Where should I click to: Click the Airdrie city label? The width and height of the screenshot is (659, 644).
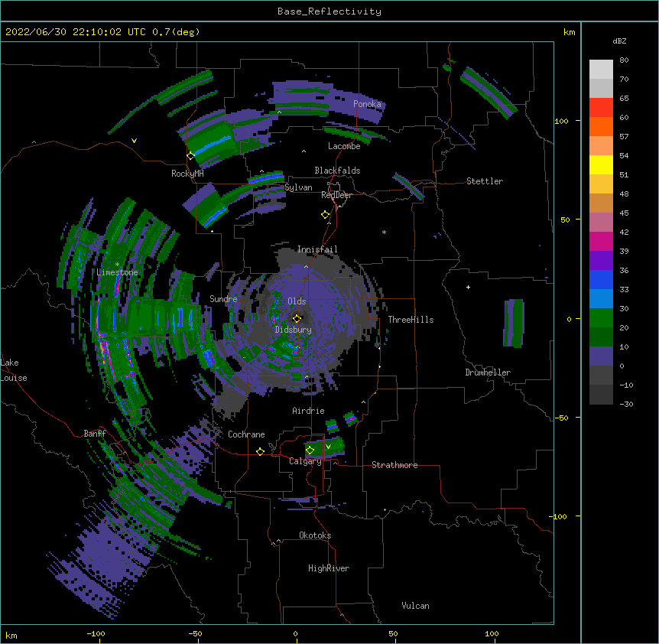pyautogui.click(x=309, y=411)
